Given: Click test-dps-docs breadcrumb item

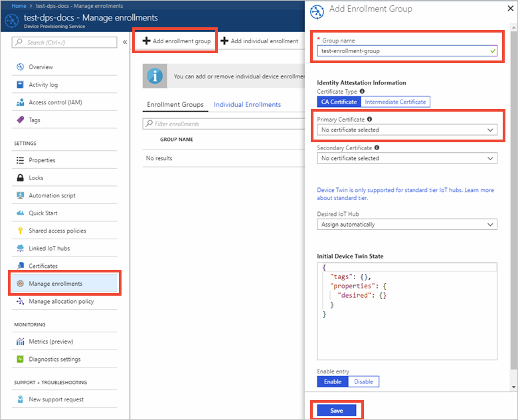Looking at the screenshot, I should pyautogui.click(x=79, y=6).
